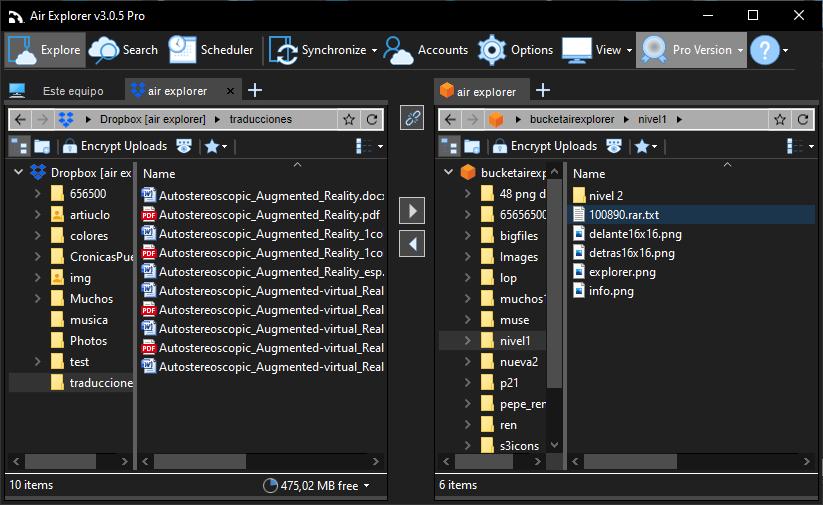Expand the 656500 folder in tree
This screenshot has width=823, height=505.
38,194
